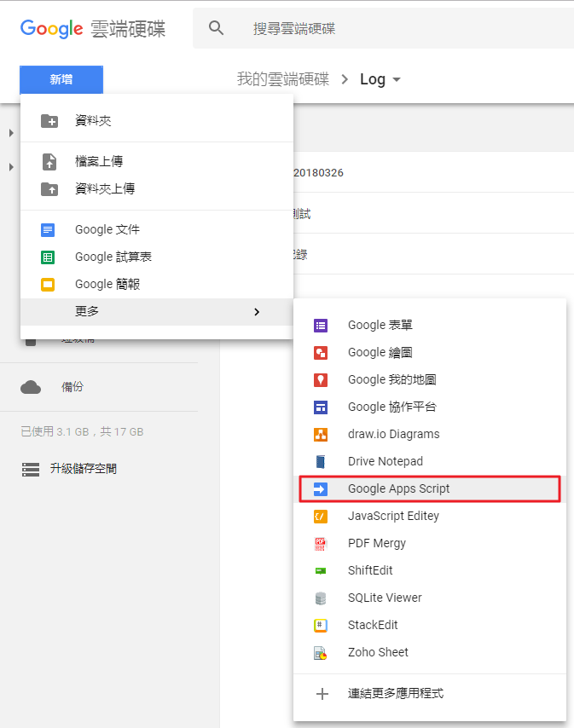Click the breadcrumb chevron separator
Screen dimensions: 574x728
point(345,79)
